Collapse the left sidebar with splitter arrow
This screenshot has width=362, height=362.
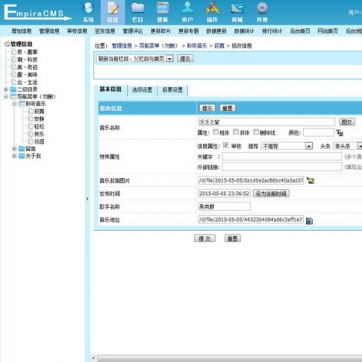(x=87, y=199)
